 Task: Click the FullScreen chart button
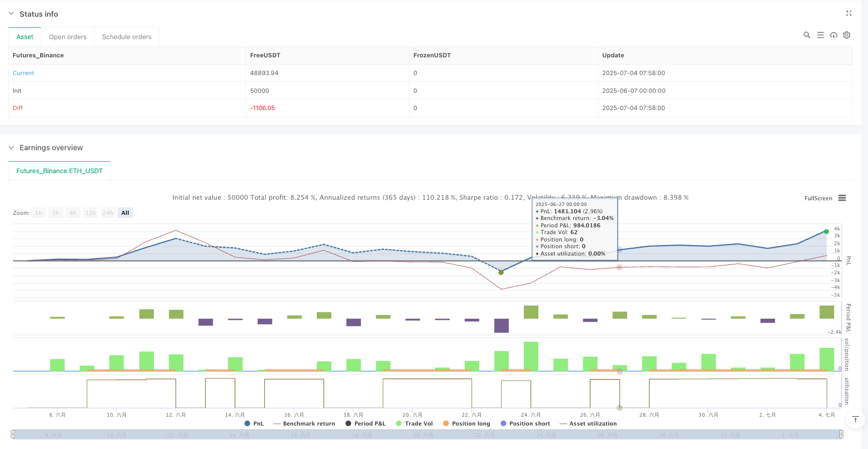point(818,198)
